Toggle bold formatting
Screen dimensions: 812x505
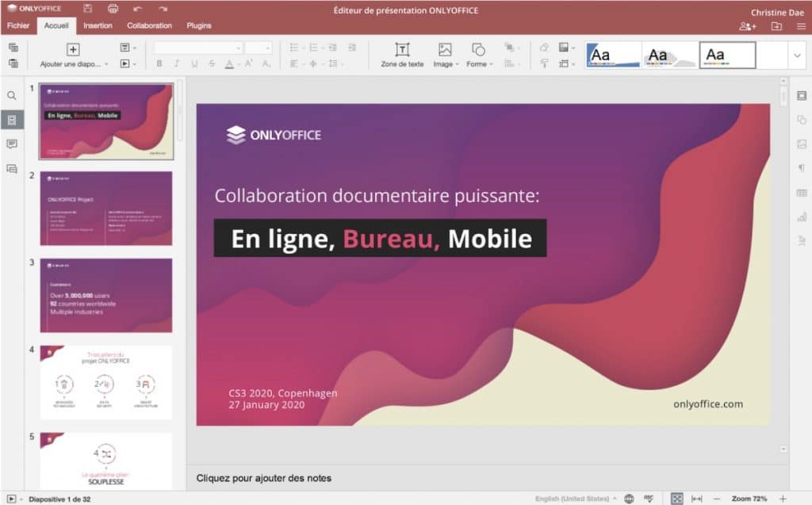coord(159,63)
